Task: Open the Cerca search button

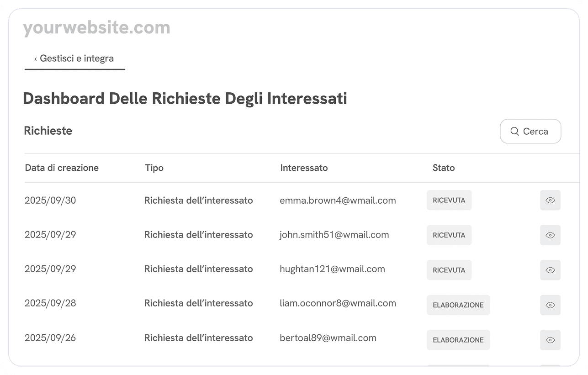Action: pos(530,132)
